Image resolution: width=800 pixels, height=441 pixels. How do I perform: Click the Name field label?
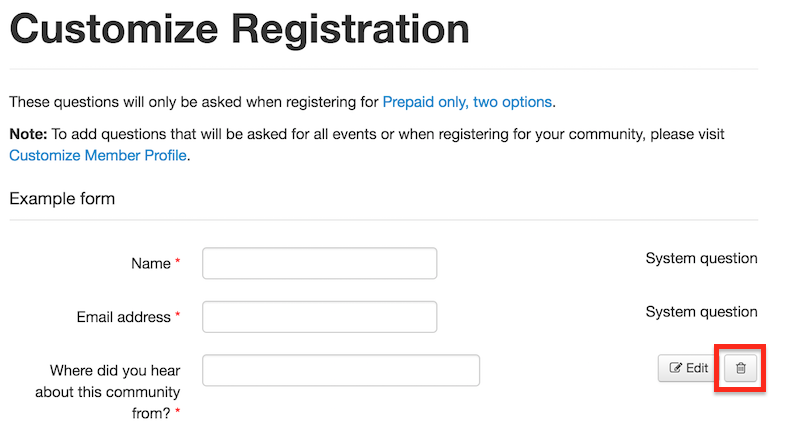pyautogui.click(x=151, y=263)
